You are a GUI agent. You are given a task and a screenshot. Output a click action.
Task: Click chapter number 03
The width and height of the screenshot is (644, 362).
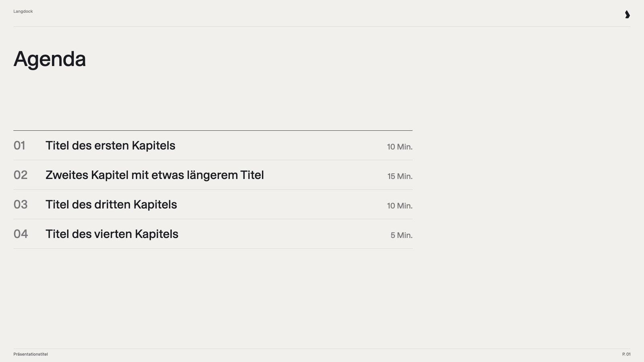pos(21,204)
